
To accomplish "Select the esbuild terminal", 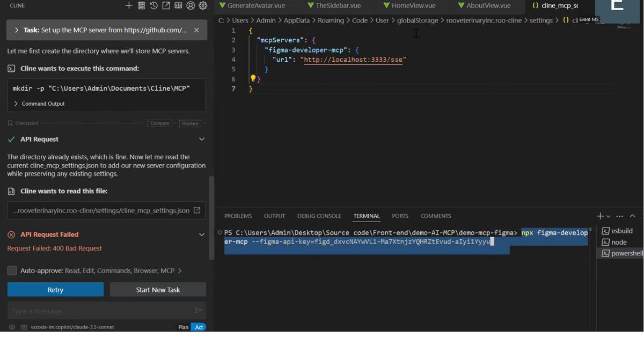I will tap(621, 231).
